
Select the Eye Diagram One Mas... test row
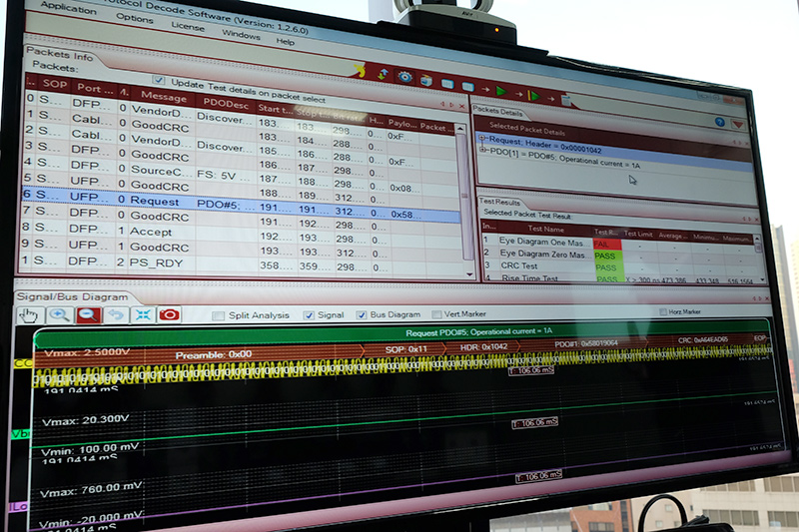(618, 244)
